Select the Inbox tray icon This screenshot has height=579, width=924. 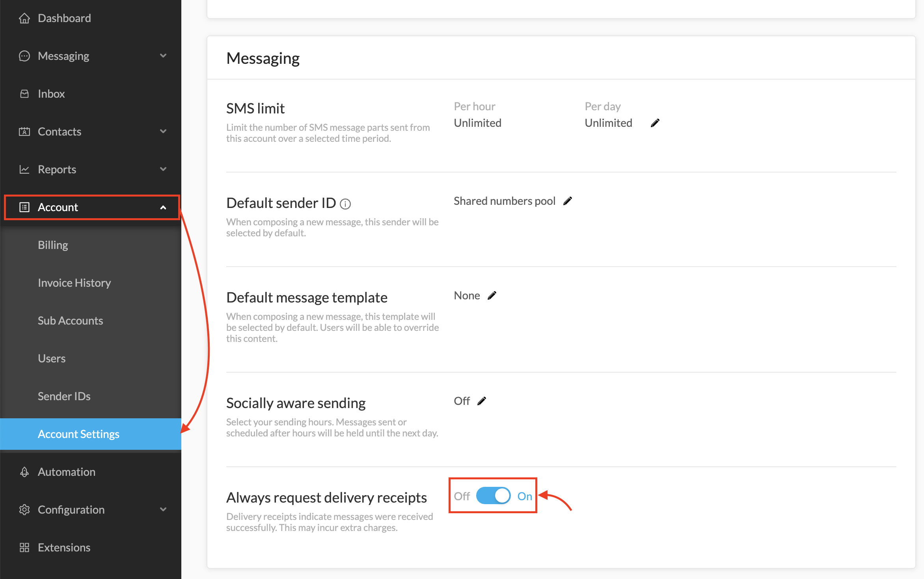point(24,93)
